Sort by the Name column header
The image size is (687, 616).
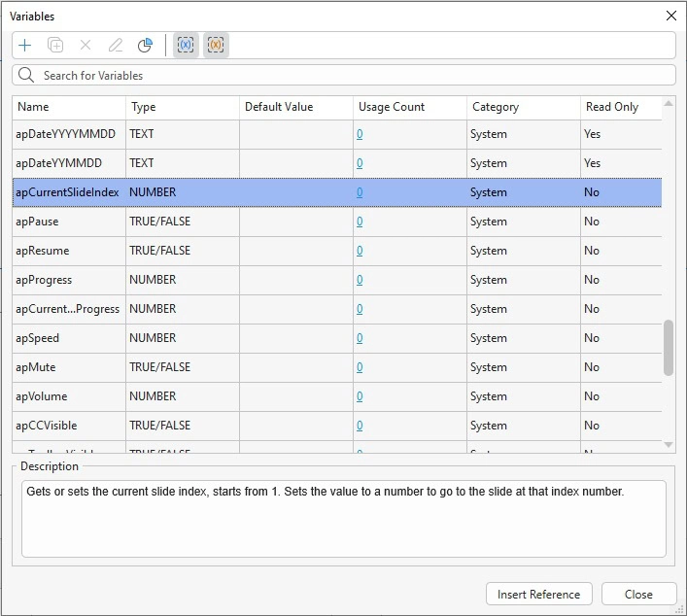pyautogui.click(x=68, y=107)
